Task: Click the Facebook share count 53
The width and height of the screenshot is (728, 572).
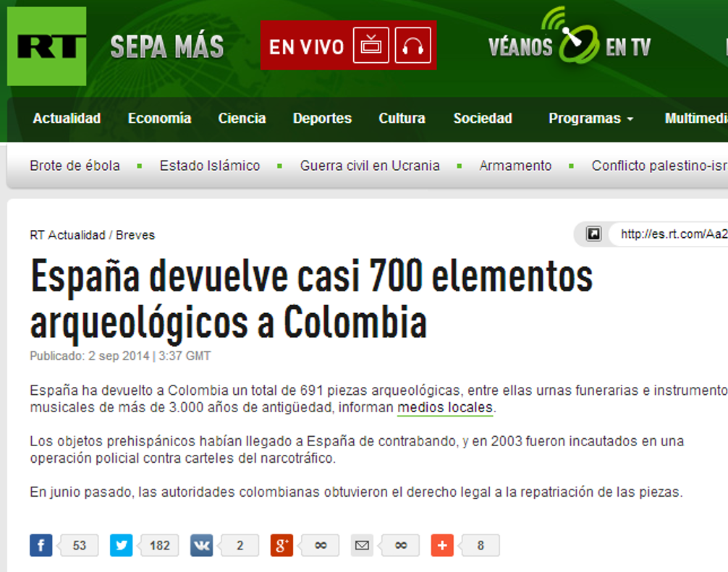Action: point(80,545)
